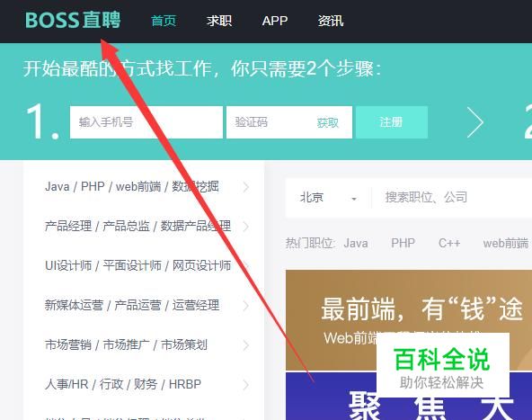This screenshot has width=532, height=420.
Task: Expand the 市场营销 / 市场推广 category chevron
Action: click(246, 345)
